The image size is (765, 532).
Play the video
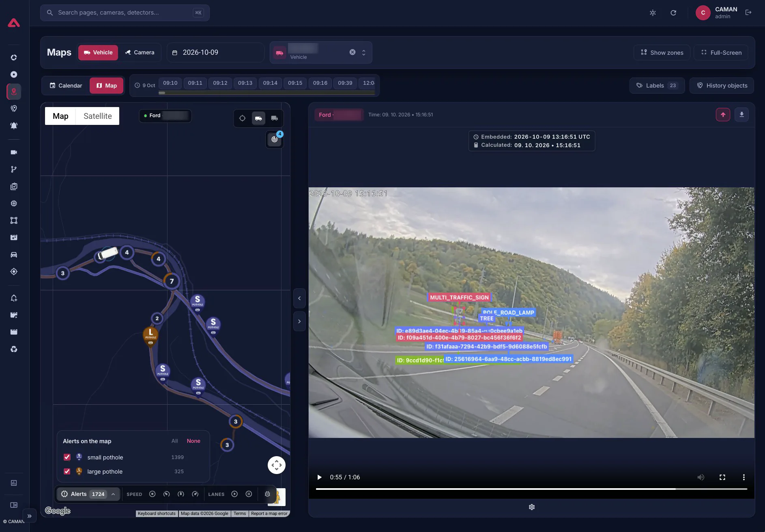click(x=319, y=477)
